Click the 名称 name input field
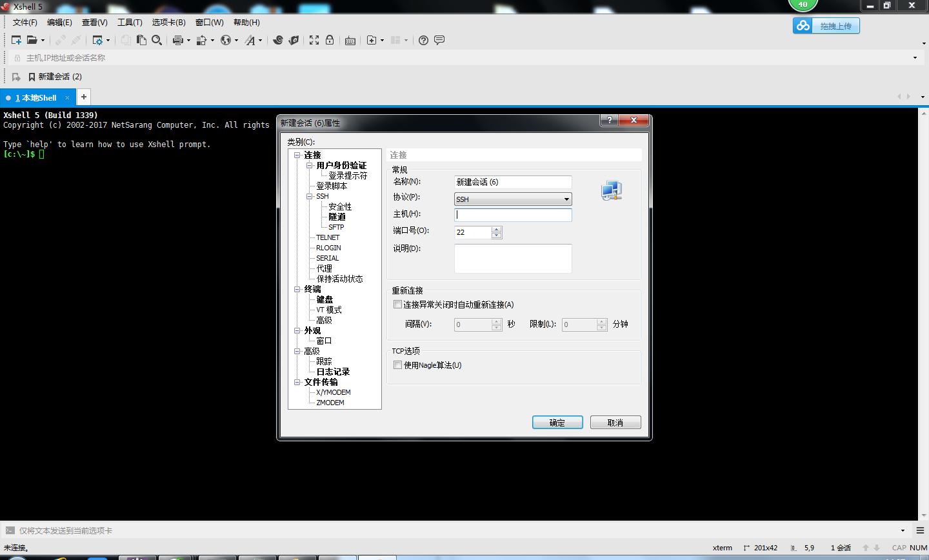The height and width of the screenshot is (560, 929). click(513, 182)
